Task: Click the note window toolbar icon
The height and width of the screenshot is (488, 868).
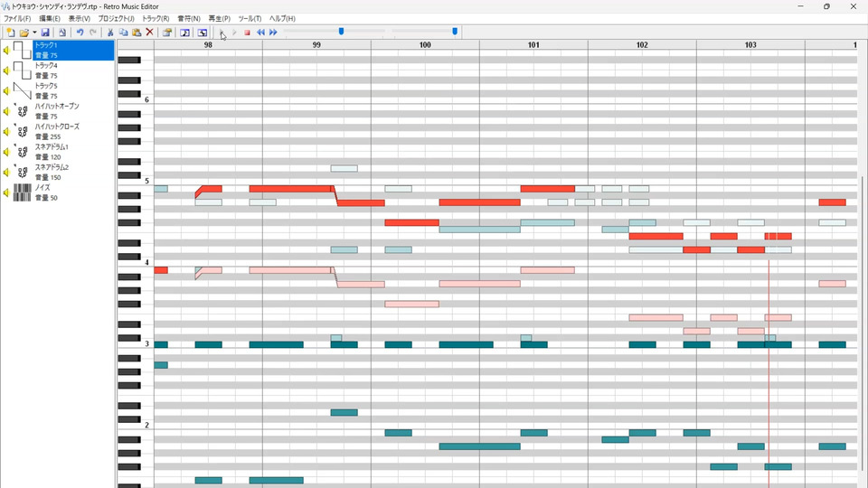Action: tap(184, 33)
